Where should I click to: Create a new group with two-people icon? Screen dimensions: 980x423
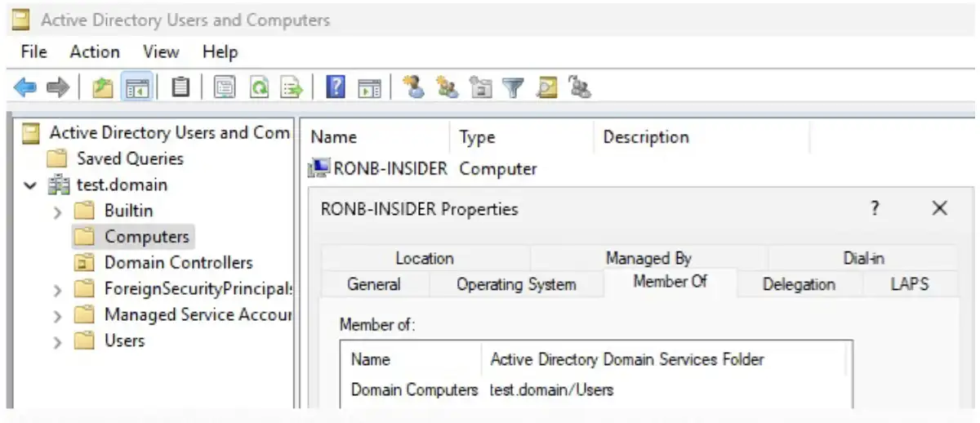[448, 87]
